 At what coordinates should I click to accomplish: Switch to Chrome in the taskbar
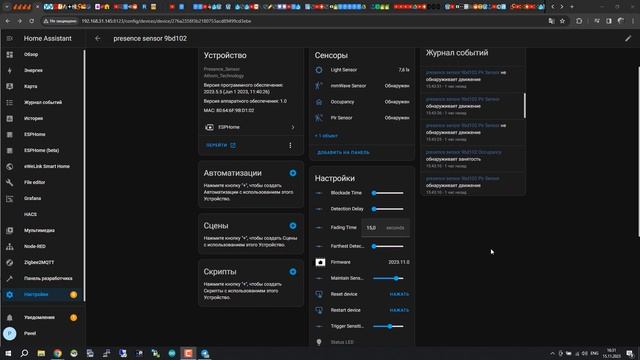(58, 353)
